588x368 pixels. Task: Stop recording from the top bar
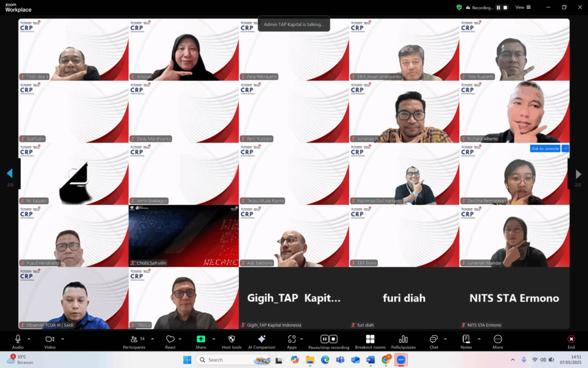pyautogui.click(x=505, y=7)
